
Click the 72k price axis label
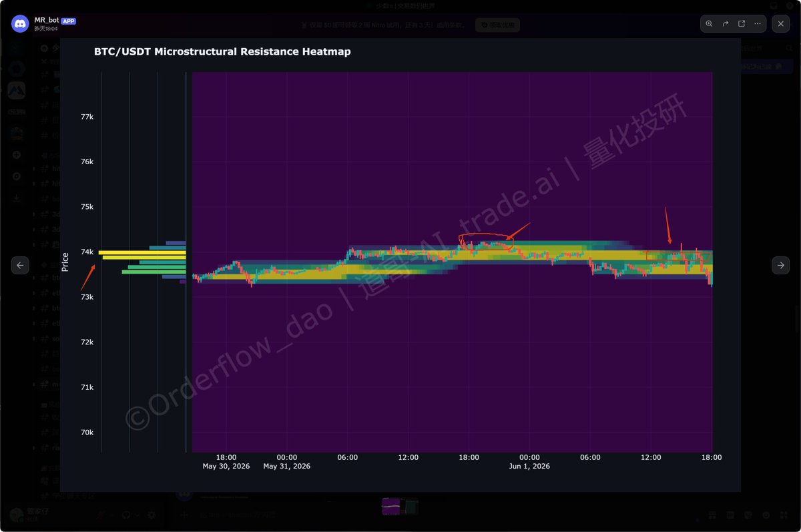coord(87,342)
